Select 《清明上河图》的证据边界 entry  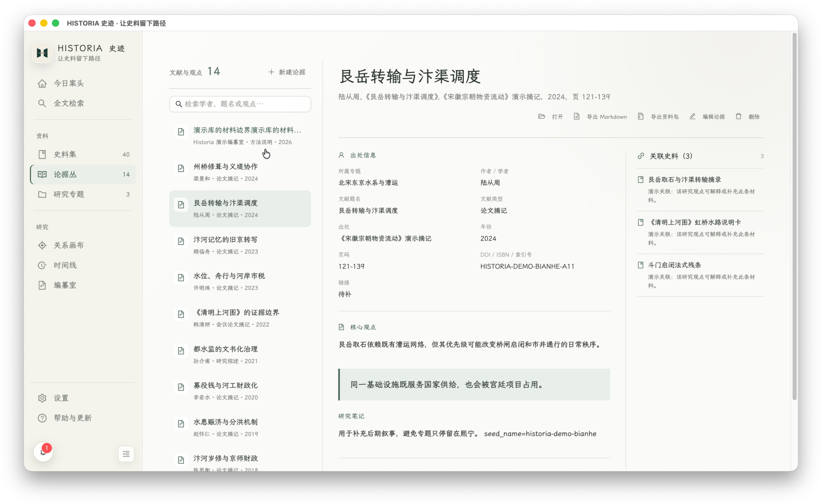(240, 318)
